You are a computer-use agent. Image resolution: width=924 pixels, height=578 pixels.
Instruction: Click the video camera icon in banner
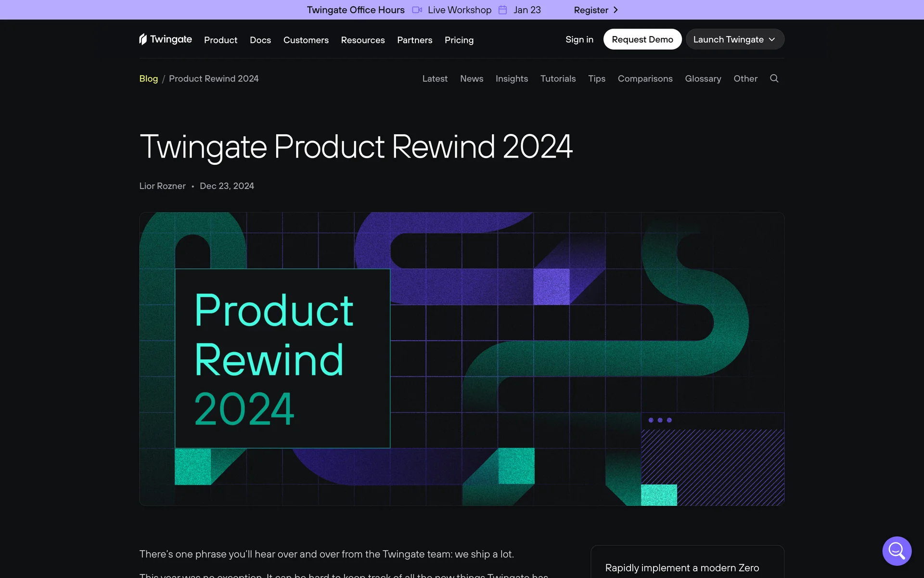tap(417, 10)
